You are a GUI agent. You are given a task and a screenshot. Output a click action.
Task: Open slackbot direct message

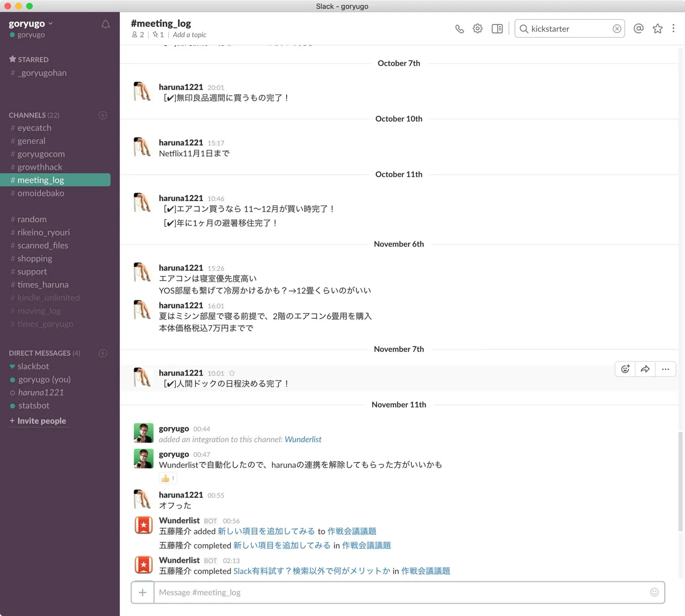(x=29, y=367)
